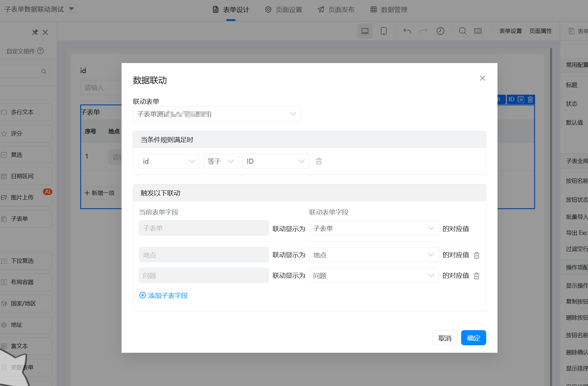Image resolution: width=588 pixels, height=386 pixels.
Task: Click the search magnifier in toolbar
Action: (x=463, y=31)
